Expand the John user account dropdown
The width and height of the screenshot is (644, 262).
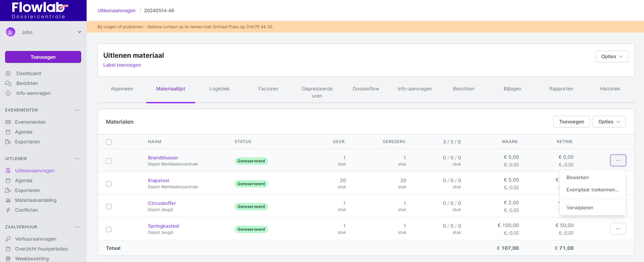point(79,32)
